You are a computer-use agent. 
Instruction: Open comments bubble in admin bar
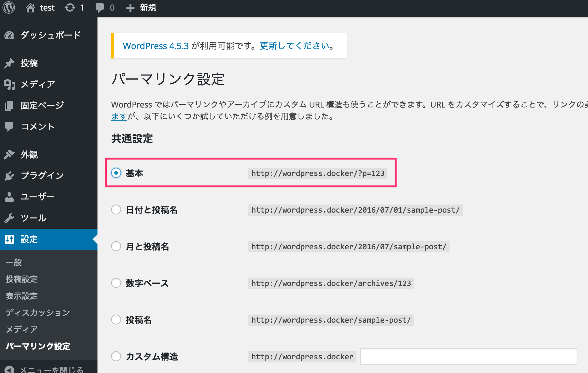100,8
